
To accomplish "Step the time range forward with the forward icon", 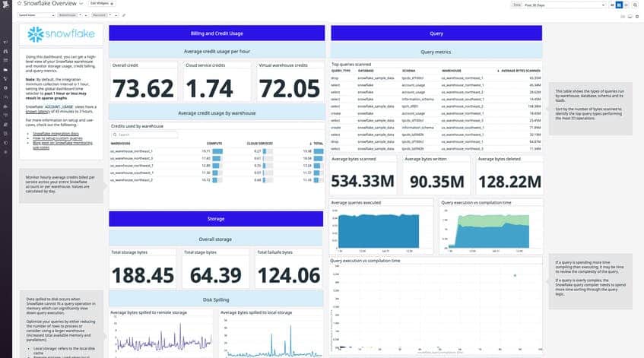I will point(627,5).
